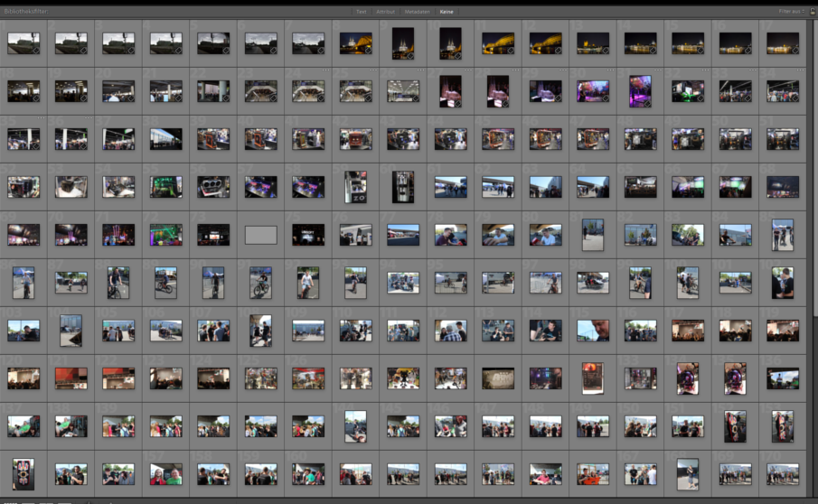Click the vertical scrollbar on the right edge
Viewport: 818px width, 504px height.
(813, 181)
